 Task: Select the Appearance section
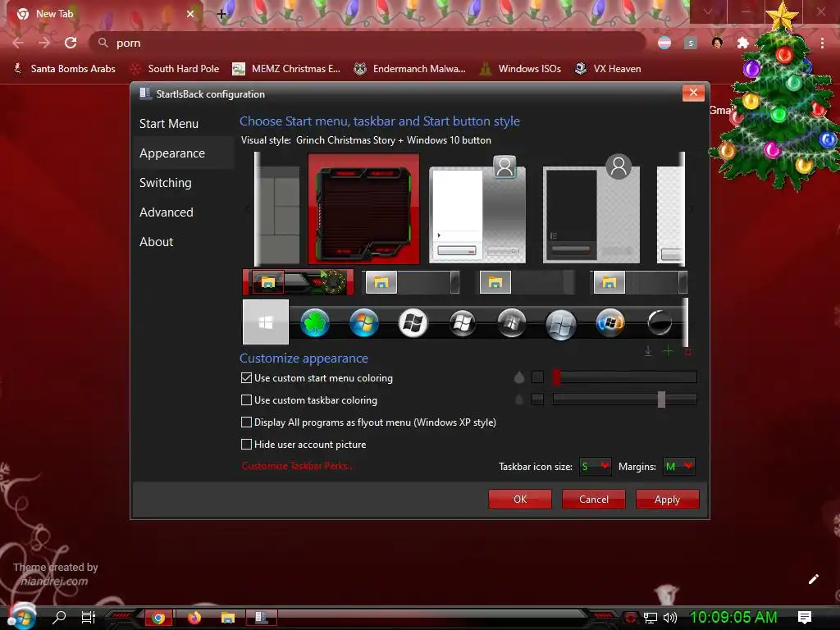pyautogui.click(x=172, y=153)
